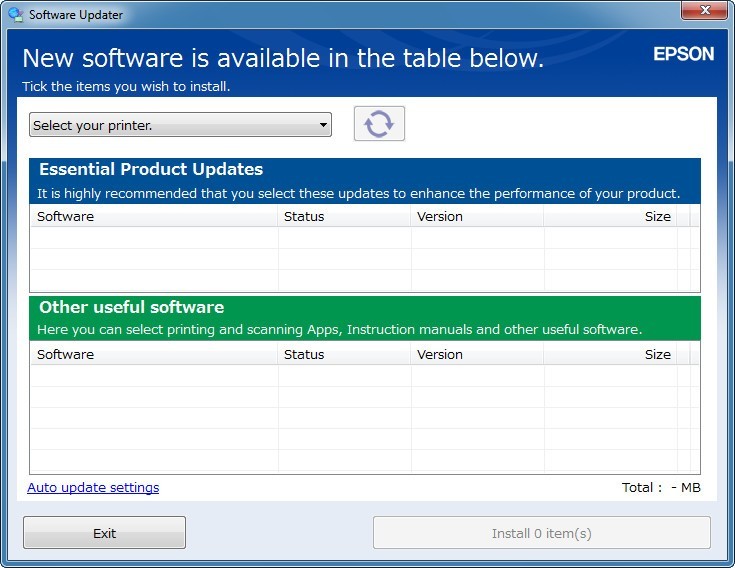Click the 'Total : - MB' label
Image resolution: width=735 pixels, height=568 pixels.
point(660,488)
